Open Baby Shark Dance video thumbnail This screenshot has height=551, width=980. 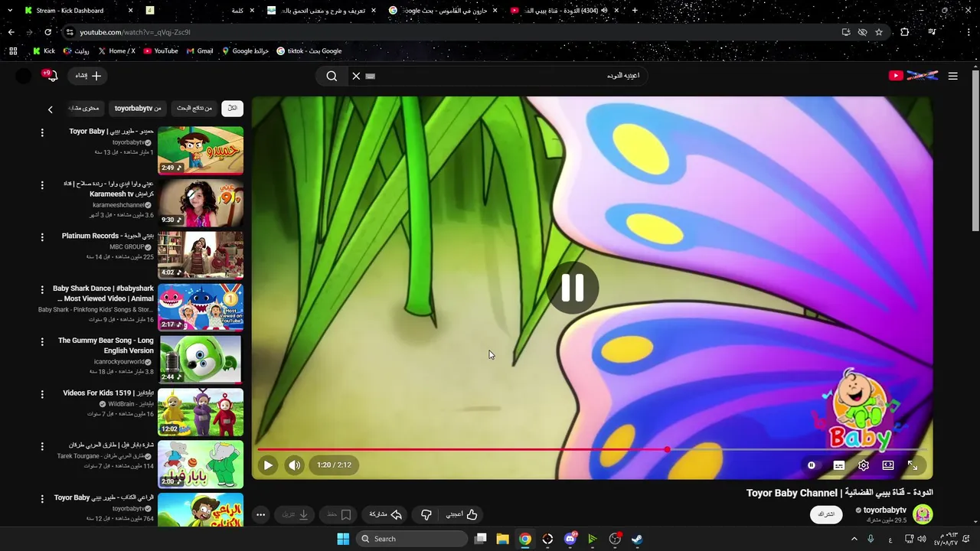pos(201,307)
